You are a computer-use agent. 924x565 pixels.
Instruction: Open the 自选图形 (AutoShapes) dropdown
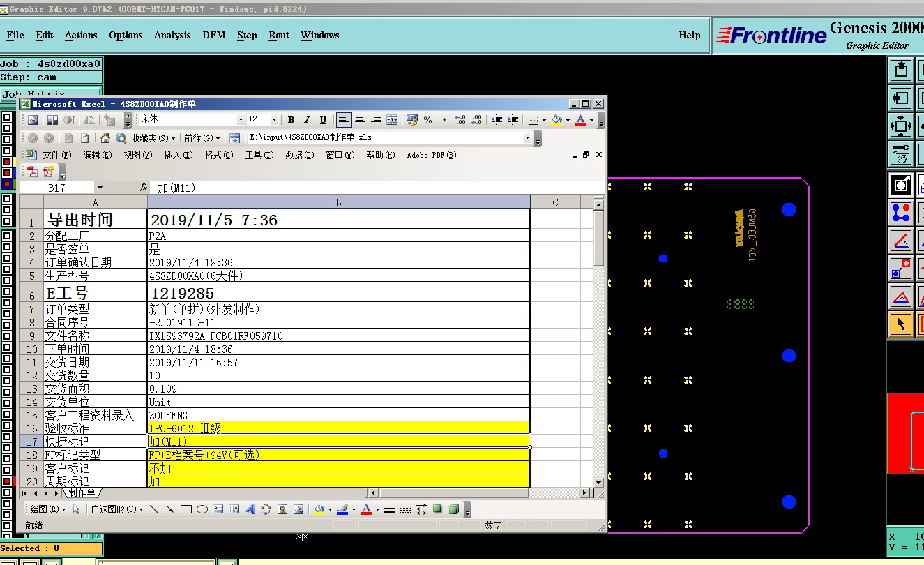point(117,509)
